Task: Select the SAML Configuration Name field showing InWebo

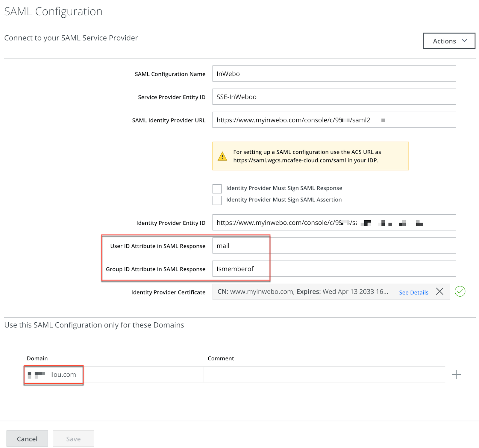Action: coord(334,74)
